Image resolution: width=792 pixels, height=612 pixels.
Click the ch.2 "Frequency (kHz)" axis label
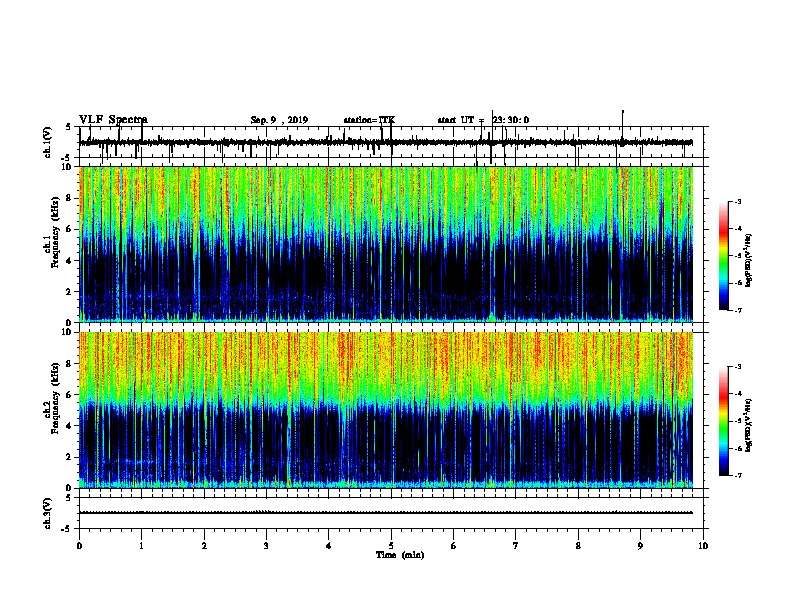click(55, 398)
